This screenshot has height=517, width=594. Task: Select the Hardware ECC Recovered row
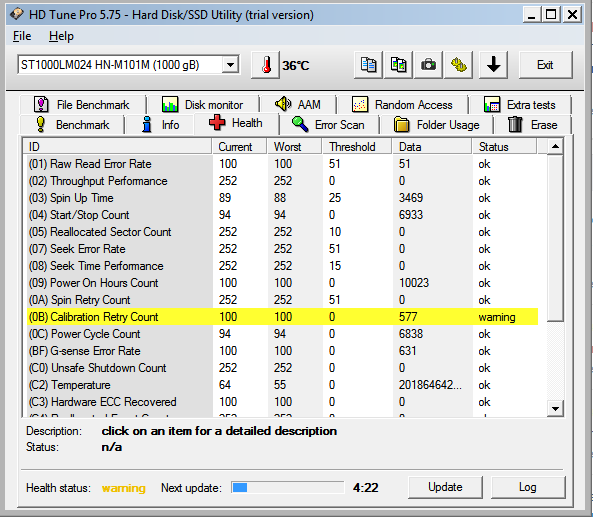(283, 402)
